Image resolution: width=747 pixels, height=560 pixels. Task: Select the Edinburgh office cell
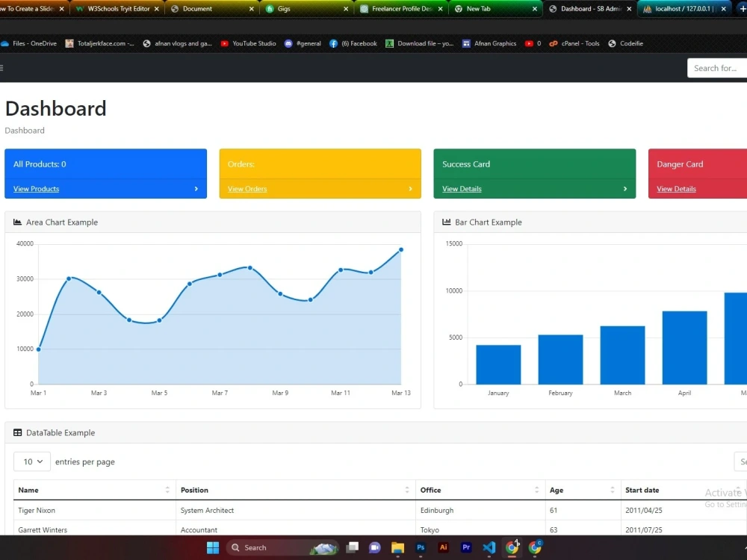(480, 510)
